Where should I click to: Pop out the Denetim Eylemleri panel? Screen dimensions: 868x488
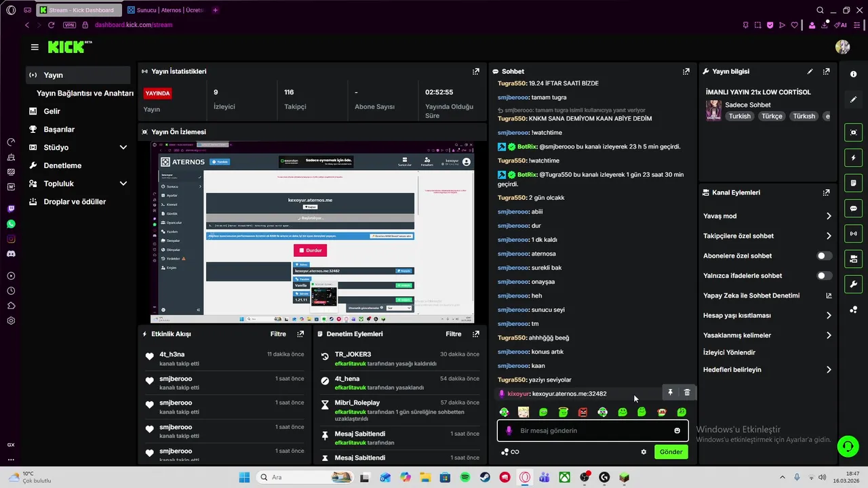tap(476, 334)
